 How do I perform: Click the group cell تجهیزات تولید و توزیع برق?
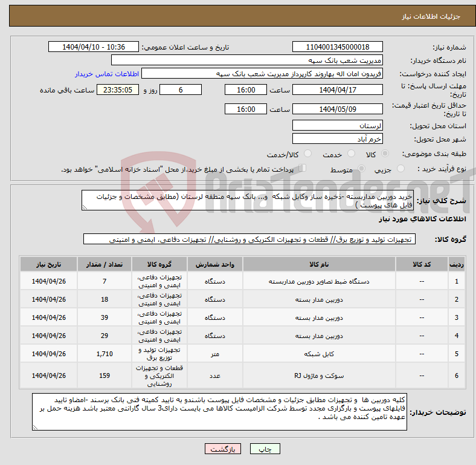pos(159,354)
